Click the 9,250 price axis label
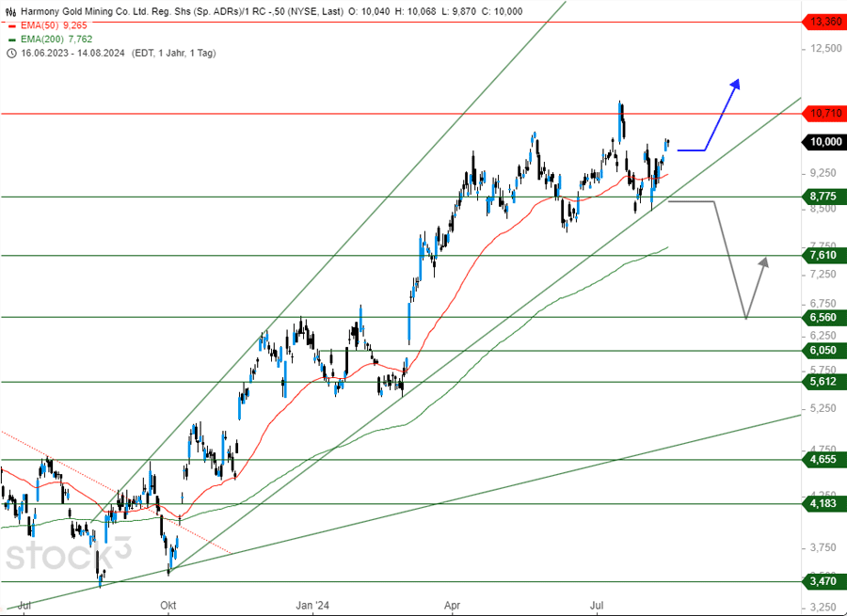Viewport: 847px width, 616px height. point(825,173)
